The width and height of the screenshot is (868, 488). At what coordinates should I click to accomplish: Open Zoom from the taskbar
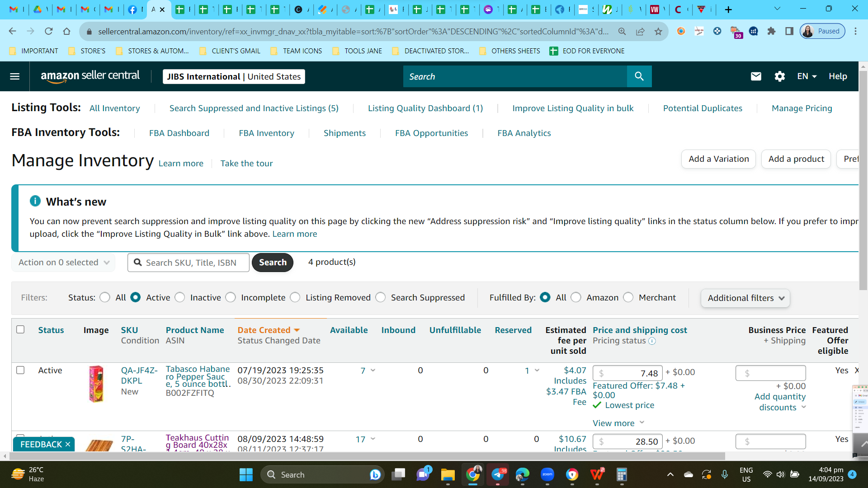(x=547, y=474)
